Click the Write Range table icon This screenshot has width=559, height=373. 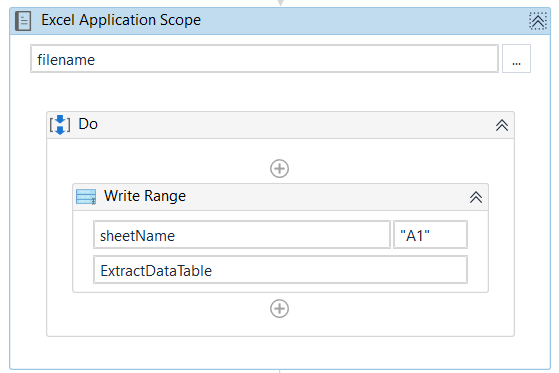coord(86,197)
